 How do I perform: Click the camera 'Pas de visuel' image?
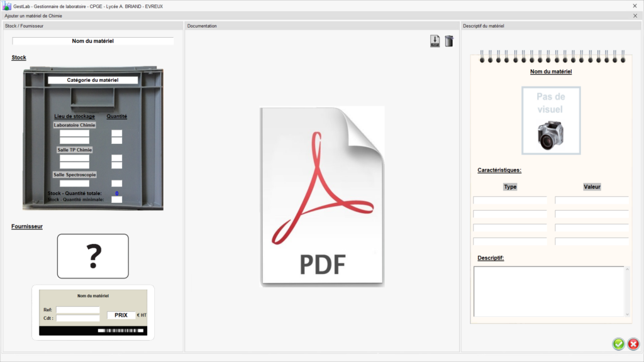pos(550,121)
